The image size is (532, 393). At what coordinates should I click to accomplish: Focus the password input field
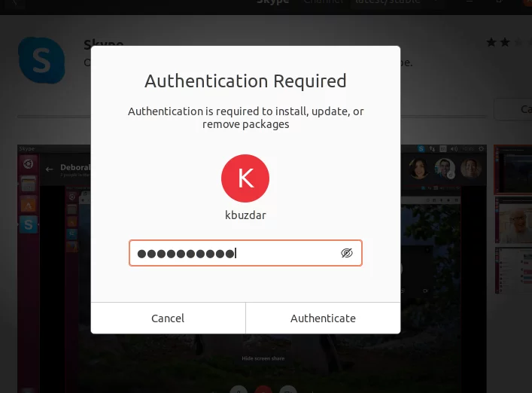click(245, 253)
